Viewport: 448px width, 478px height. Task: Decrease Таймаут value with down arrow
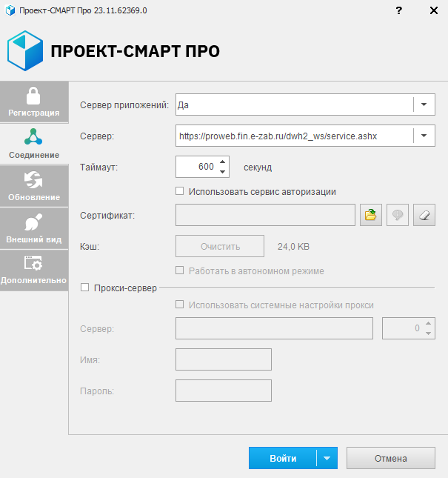click(223, 171)
